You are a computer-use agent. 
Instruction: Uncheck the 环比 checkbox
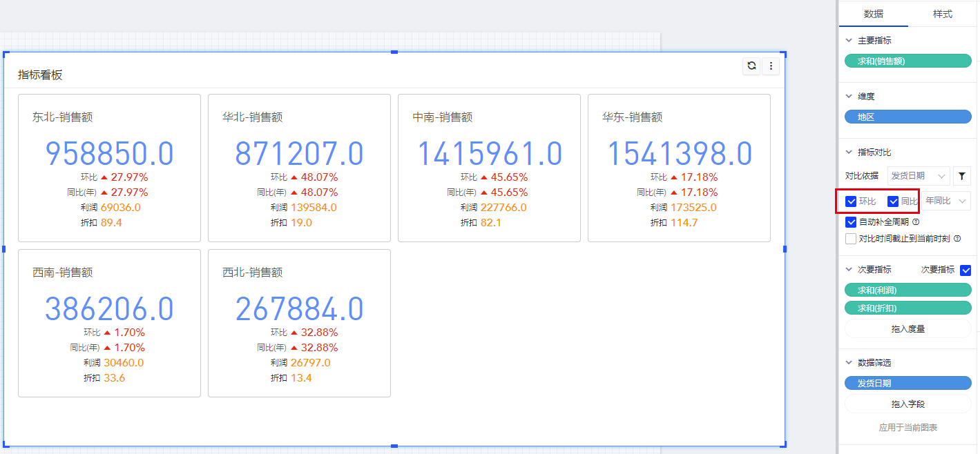point(851,201)
